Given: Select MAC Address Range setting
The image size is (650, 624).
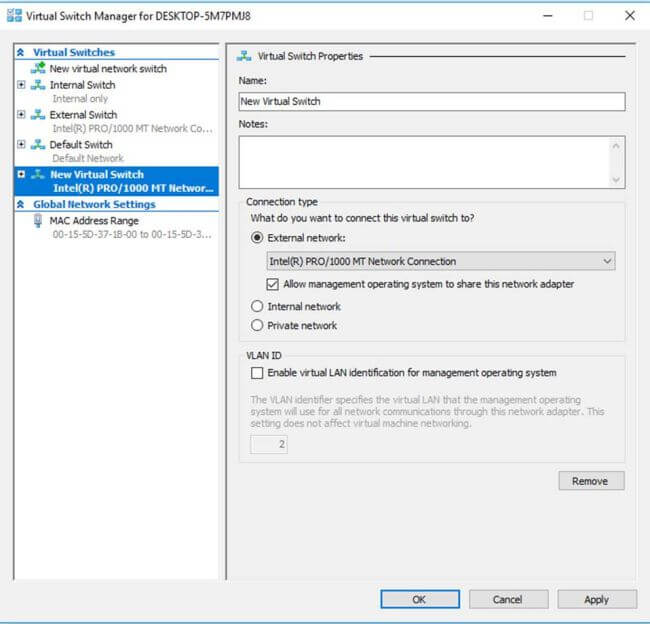Looking at the screenshot, I should 94,221.
